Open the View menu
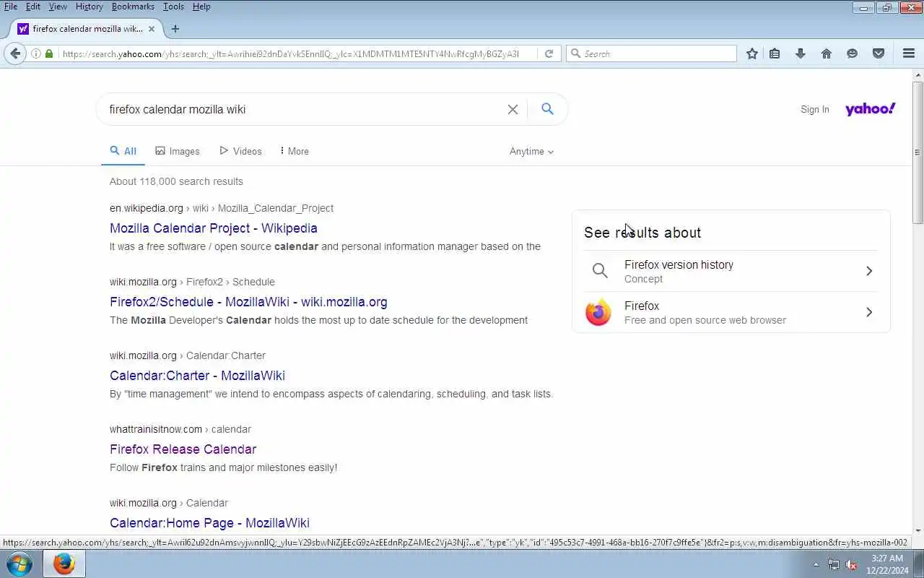 [58, 7]
